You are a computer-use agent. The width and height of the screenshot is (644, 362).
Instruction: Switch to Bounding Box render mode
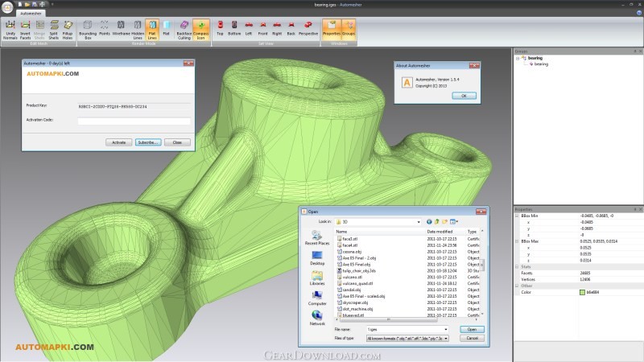point(88,30)
